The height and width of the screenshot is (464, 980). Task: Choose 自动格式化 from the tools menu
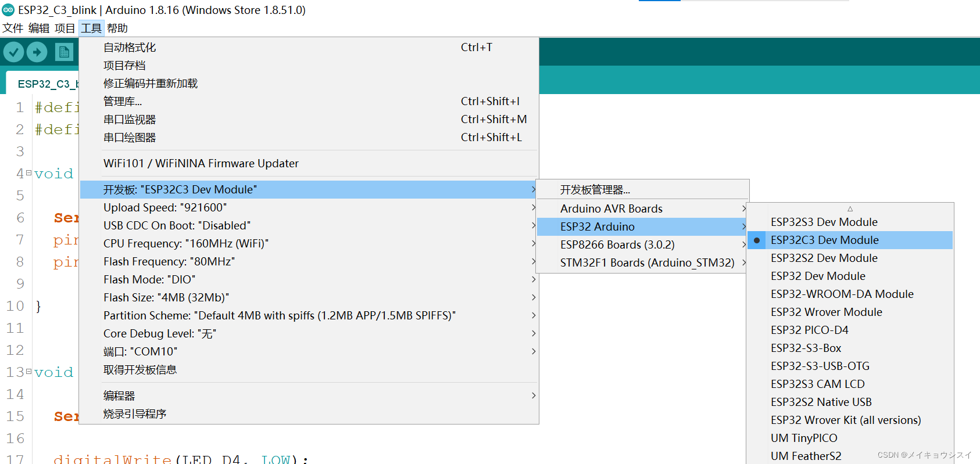coord(309,47)
